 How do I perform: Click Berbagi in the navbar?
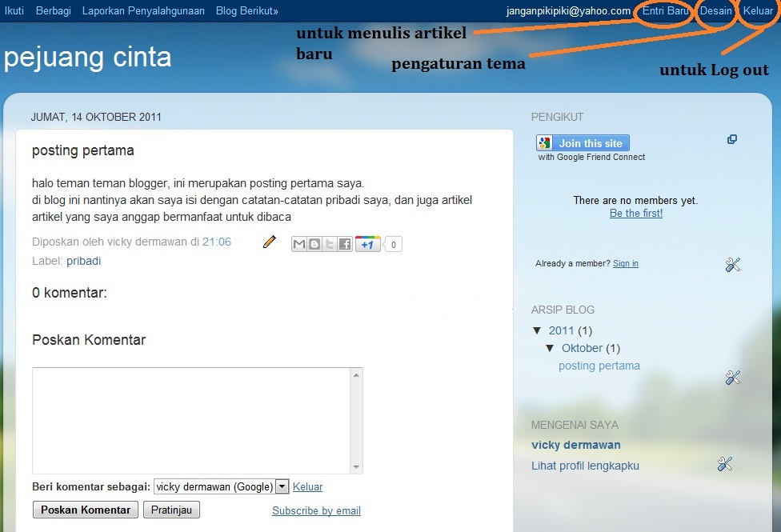[x=54, y=10]
